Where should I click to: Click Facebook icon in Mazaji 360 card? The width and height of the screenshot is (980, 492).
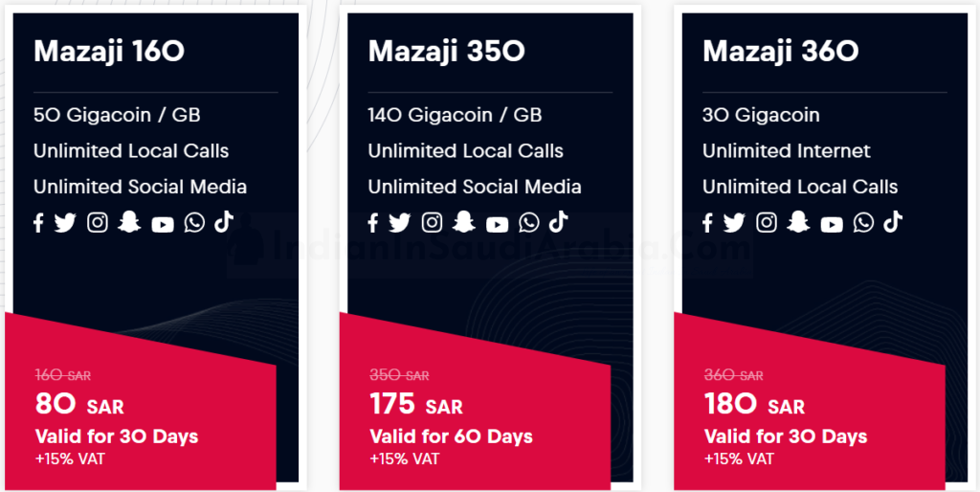tap(708, 223)
